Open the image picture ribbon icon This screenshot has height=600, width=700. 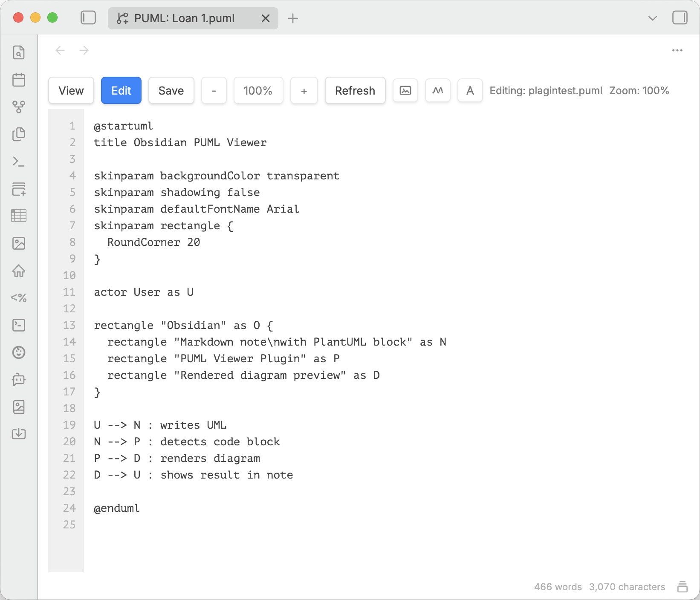pyautogui.click(x=19, y=243)
